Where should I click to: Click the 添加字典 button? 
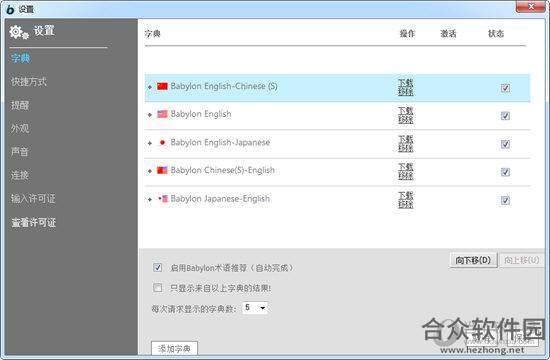(174, 348)
